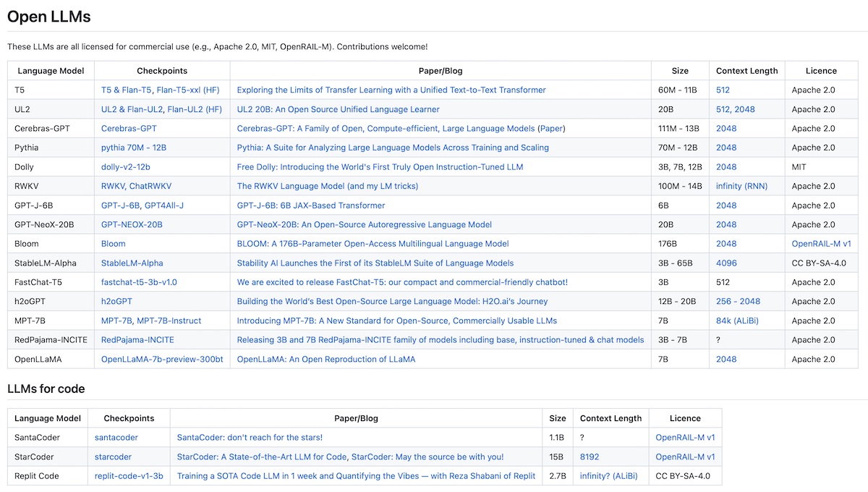Click the 'Open LLMs' page heading
This screenshot has height=492, width=868.
pos(49,17)
